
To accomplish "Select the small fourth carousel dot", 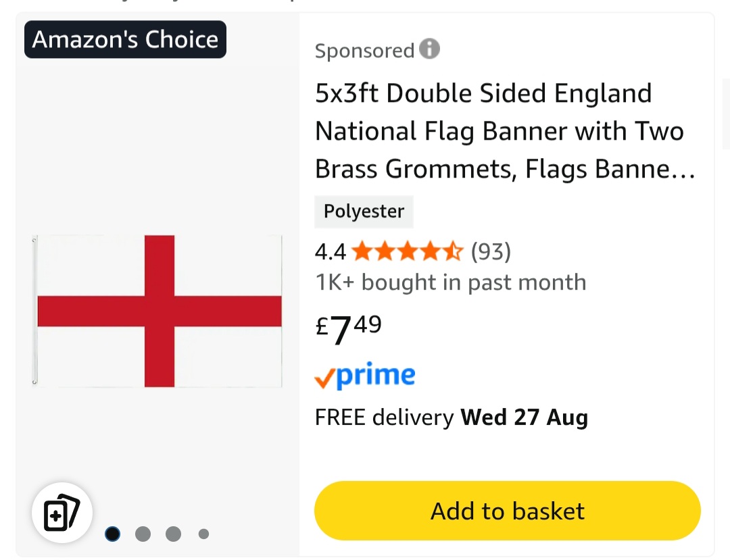I will 203,534.
